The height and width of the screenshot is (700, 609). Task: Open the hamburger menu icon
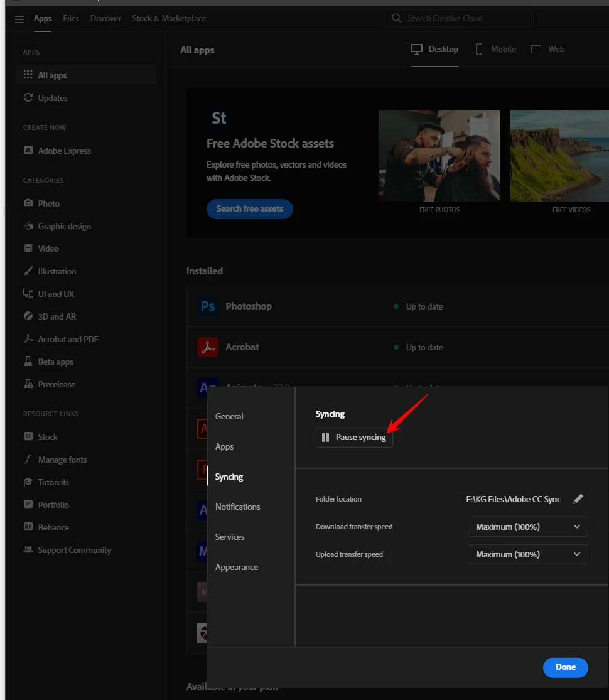coord(19,19)
